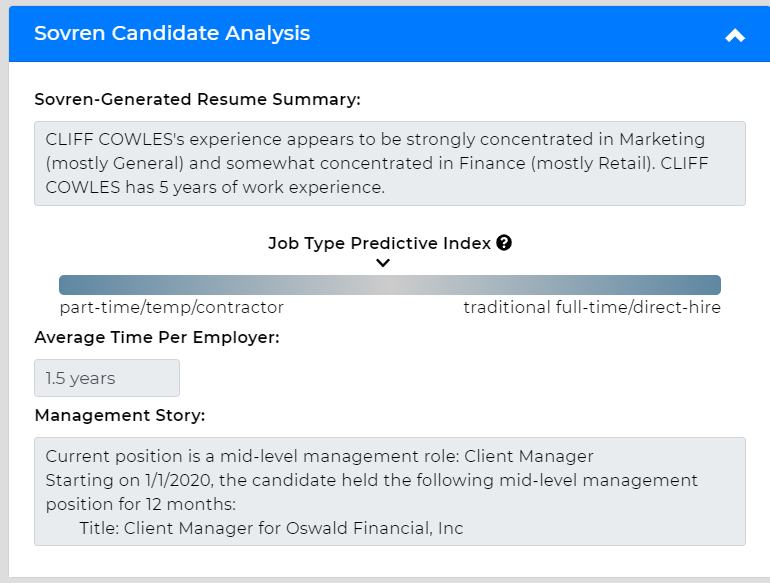Click the 1.5 years field
770x583 pixels.
(107, 378)
